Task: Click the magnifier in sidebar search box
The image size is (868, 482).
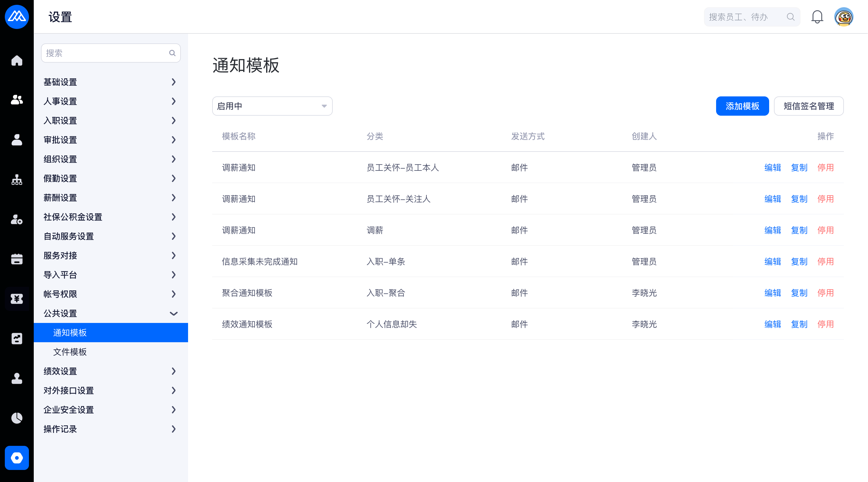Action: [x=172, y=53]
